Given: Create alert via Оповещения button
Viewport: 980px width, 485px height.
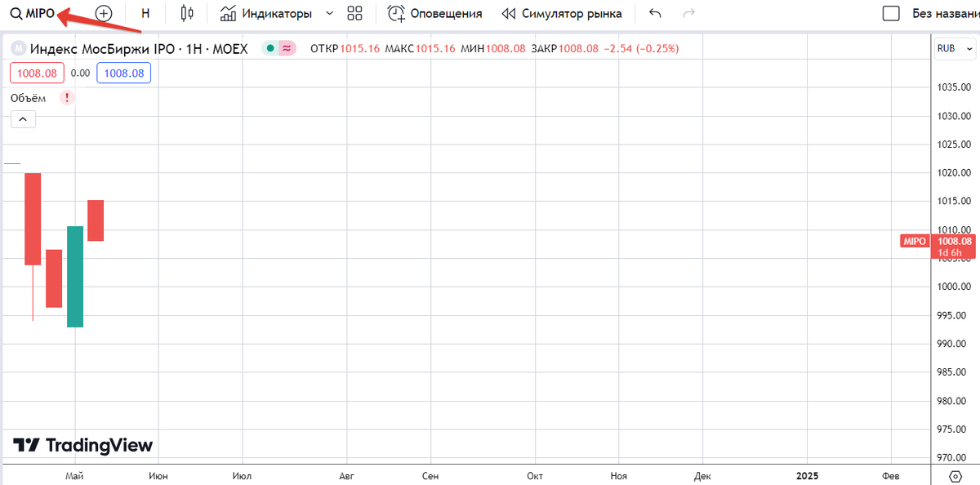Looking at the screenshot, I should click(434, 13).
